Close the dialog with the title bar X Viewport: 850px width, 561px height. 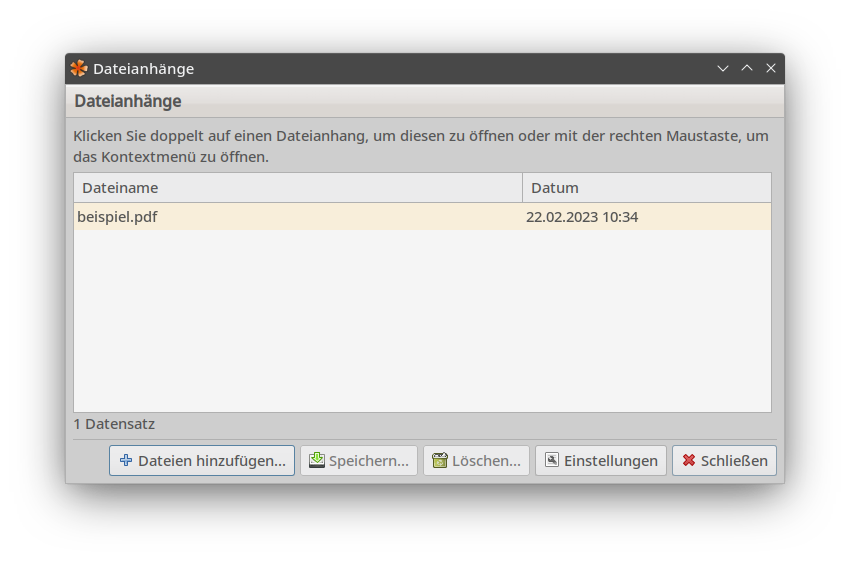point(771,68)
